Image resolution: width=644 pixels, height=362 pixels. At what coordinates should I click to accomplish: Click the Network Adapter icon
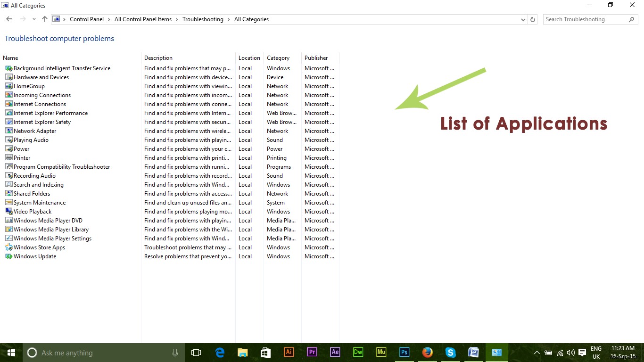[8, 131]
